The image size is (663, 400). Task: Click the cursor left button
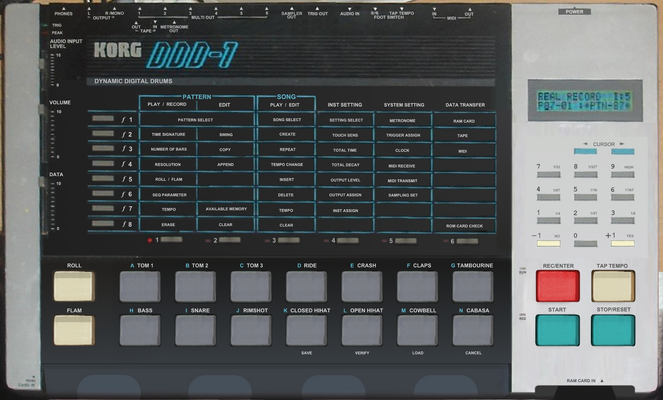585,151
